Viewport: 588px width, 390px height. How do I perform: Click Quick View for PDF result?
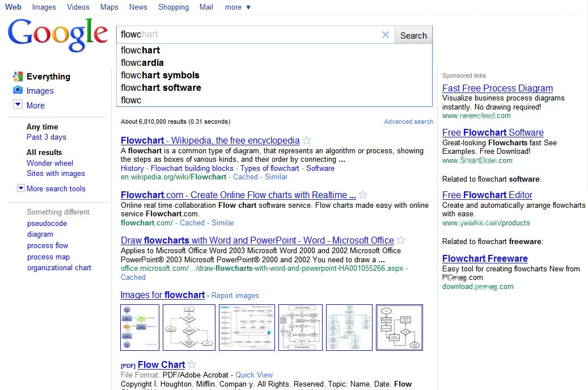[254, 375]
